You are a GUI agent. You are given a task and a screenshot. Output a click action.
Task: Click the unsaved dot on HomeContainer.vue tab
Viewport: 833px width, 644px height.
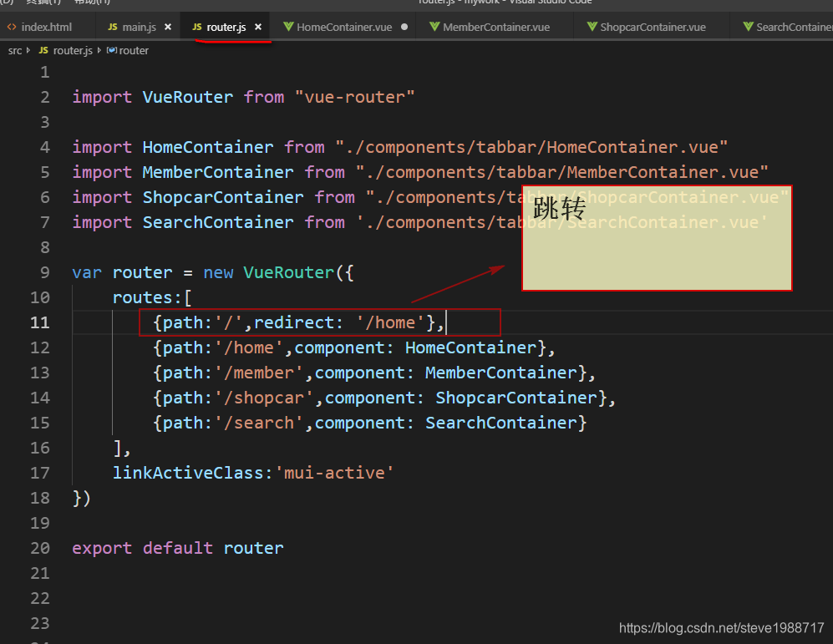coord(404,27)
